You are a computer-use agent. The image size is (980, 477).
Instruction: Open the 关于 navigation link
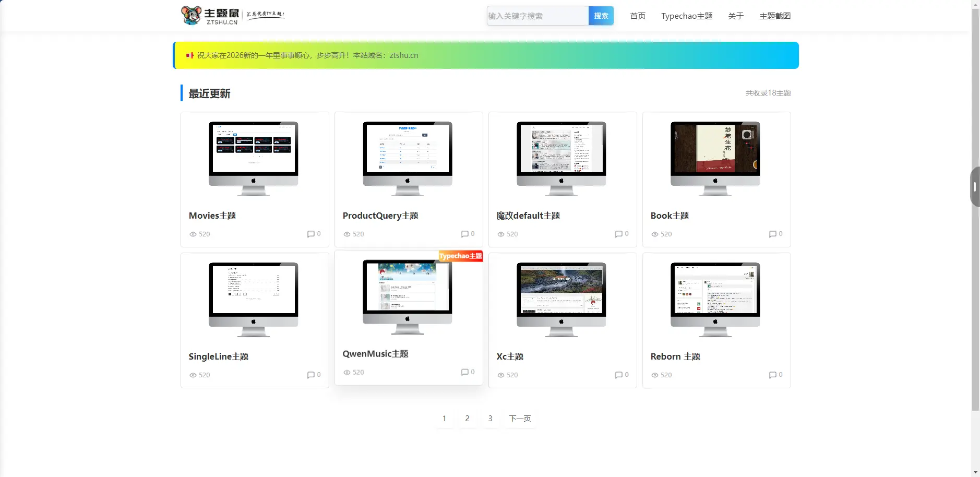(x=736, y=16)
